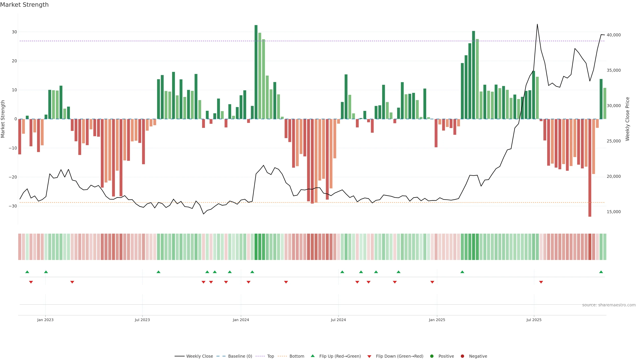Click the darkest red heatmap strip cell
The width and height of the screenshot is (644, 362).
tap(590, 247)
